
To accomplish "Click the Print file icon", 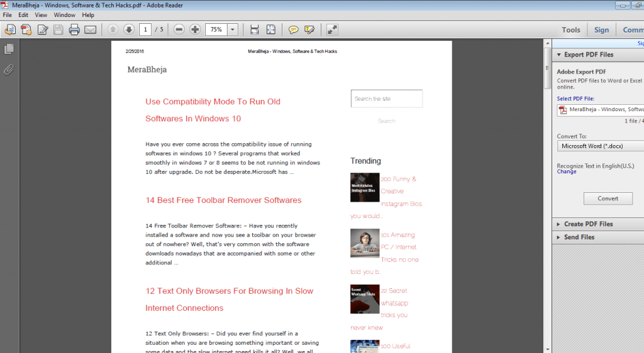I will (x=74, y=30).
